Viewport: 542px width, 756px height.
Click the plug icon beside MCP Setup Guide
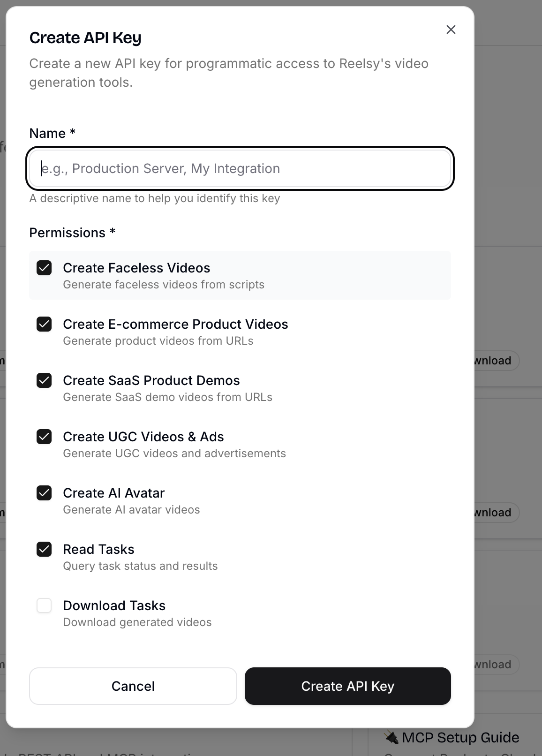(x=391, y=738)
